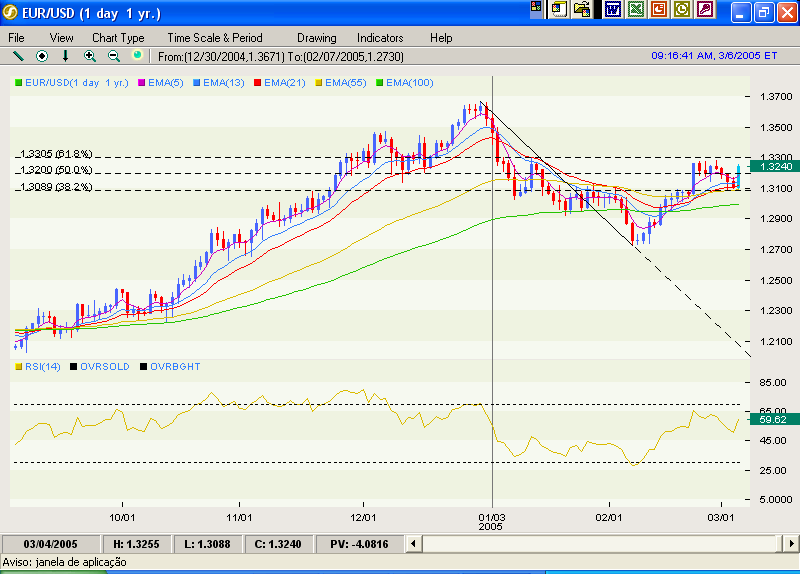The height and width of the screenshot is (574, 800).
Task: Click 'Aviso: janela de aplicação' status text
Action: coord(64,562)
